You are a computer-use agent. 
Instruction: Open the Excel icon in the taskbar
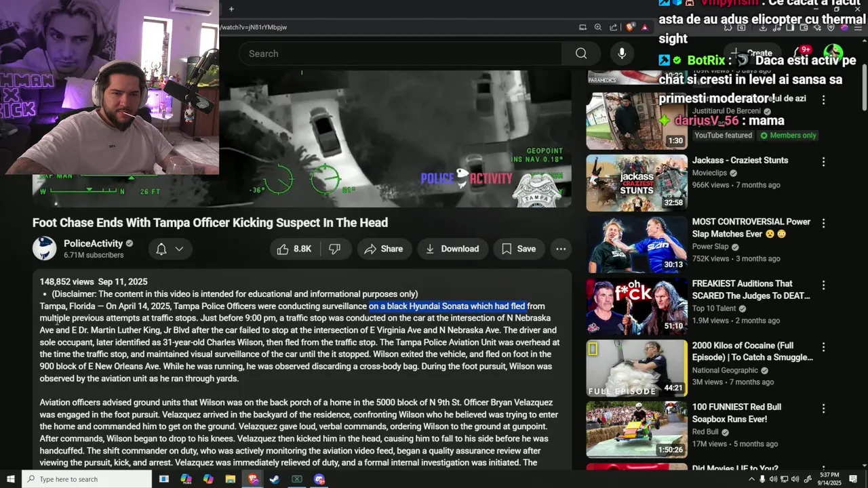[x=297, y=479]
